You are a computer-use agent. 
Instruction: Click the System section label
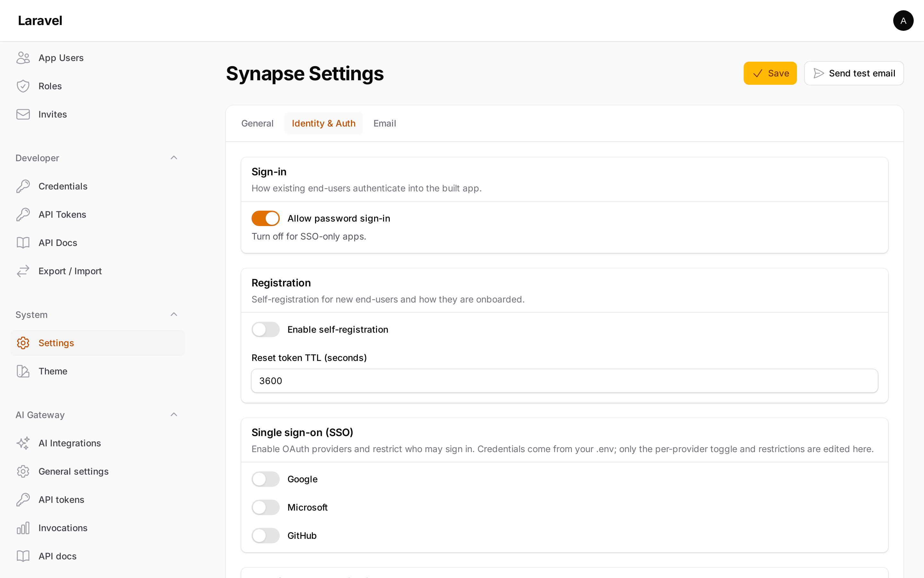[x=32, y=315]
